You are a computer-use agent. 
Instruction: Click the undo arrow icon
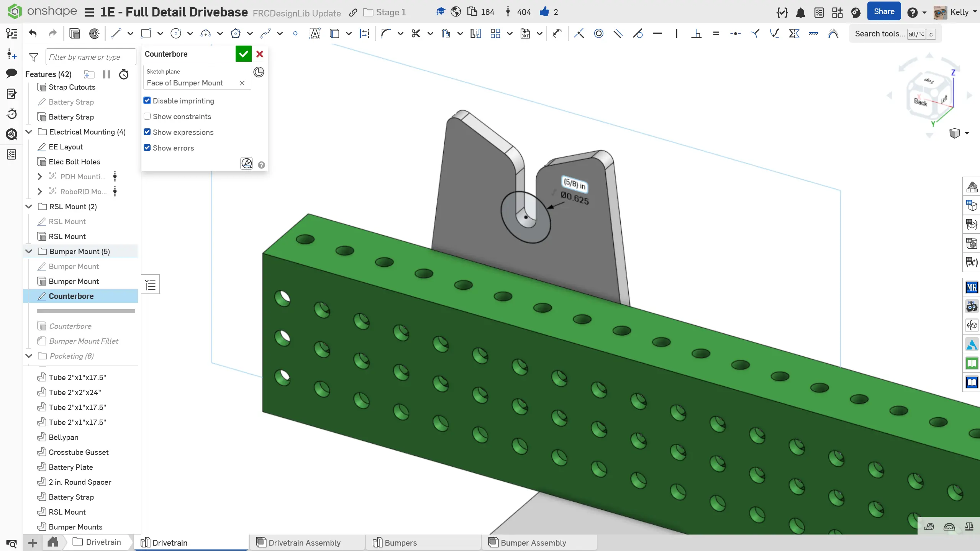click(x=33, y=34)
